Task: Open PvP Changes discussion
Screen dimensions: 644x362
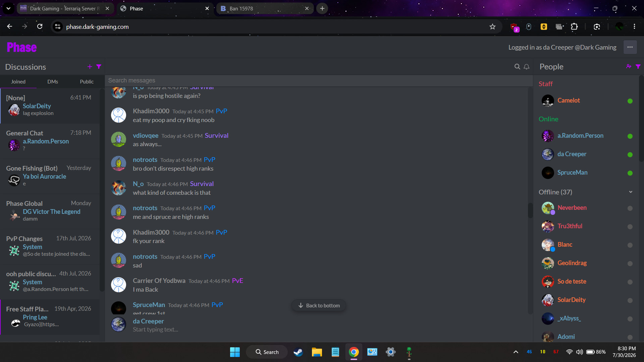Action: point(50,247)
